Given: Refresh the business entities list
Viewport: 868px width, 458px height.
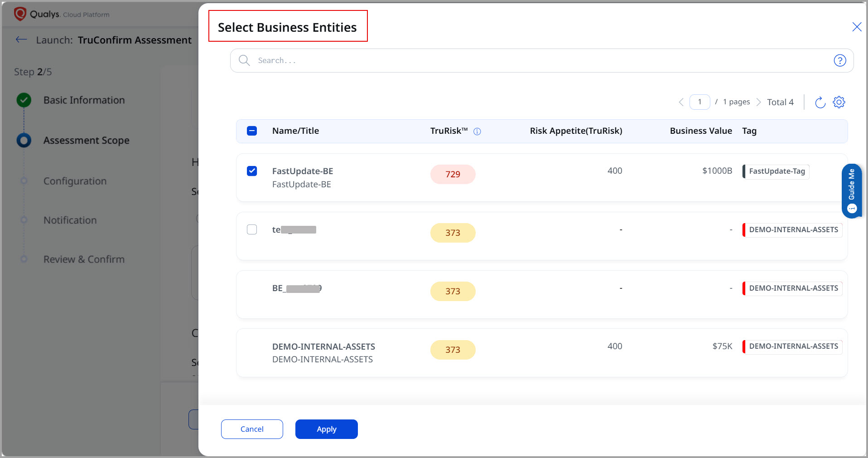Looking at the screenshot, I should point(820,102).
